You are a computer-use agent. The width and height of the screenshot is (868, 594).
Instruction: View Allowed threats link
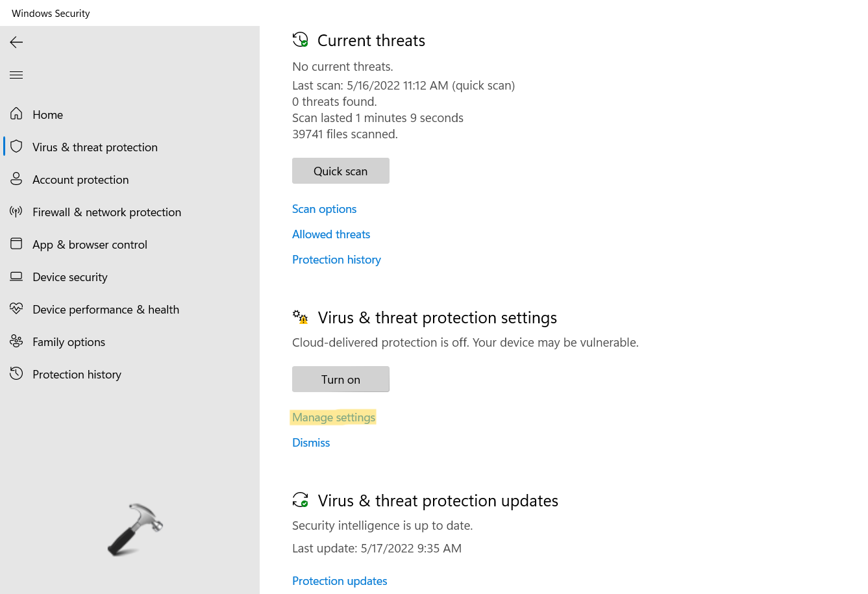tap(331, 234)
